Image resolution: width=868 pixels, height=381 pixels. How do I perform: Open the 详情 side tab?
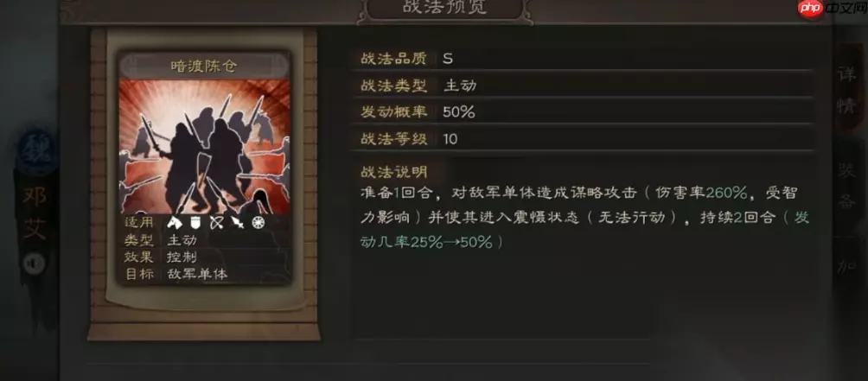(x=847, y=90)
